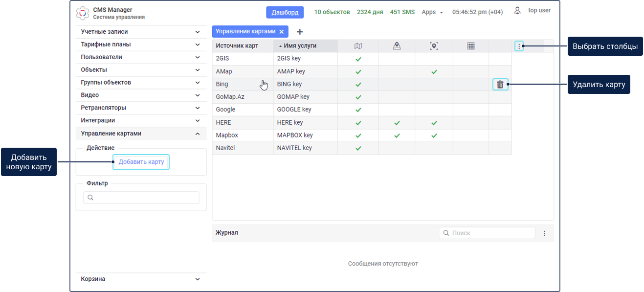Select the 2GIS map source row
This screenshot has width=644, height=292.
coord(362,59)
